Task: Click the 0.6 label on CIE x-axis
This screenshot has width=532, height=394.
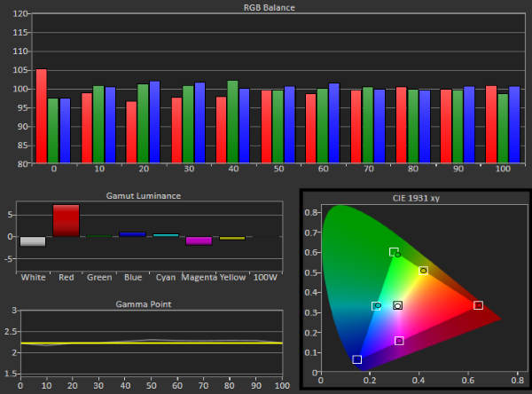Action: coord(468,380)
